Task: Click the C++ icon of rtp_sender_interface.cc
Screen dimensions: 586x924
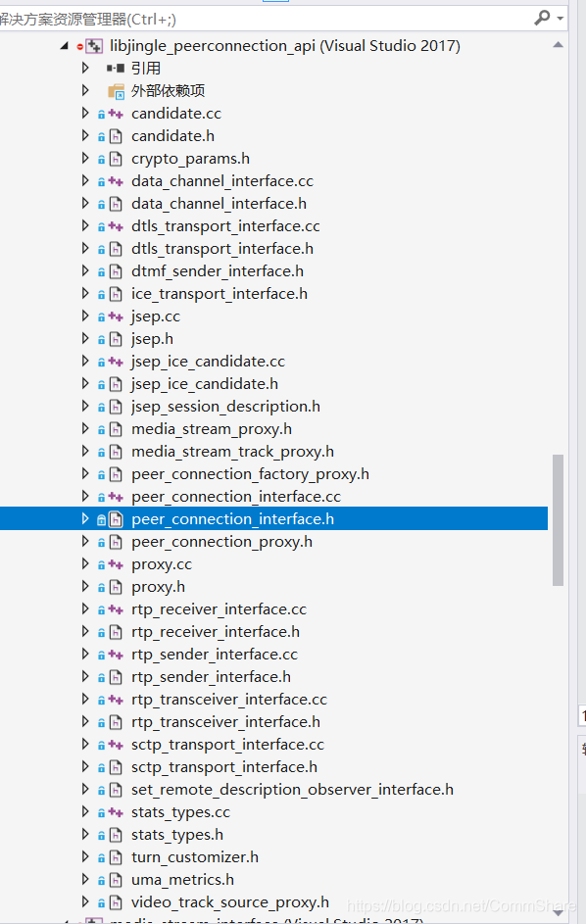Action: point(117,656)
